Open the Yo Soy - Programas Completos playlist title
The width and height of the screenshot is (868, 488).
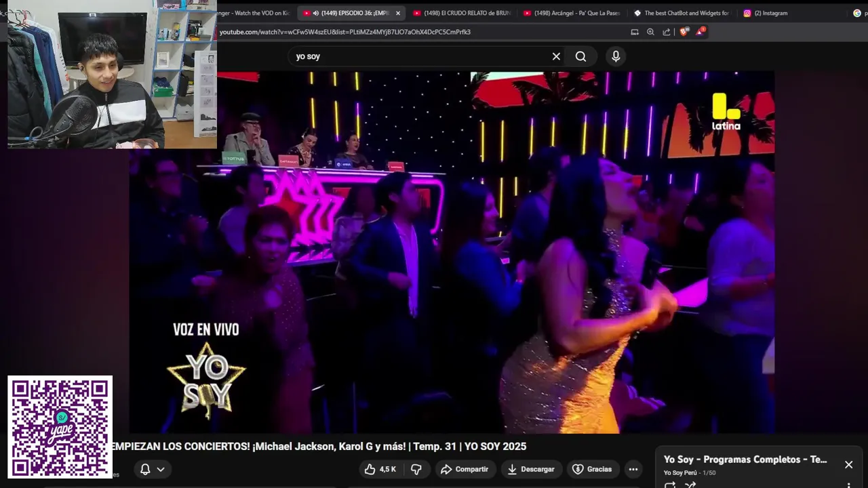click(x=745, y=460)
